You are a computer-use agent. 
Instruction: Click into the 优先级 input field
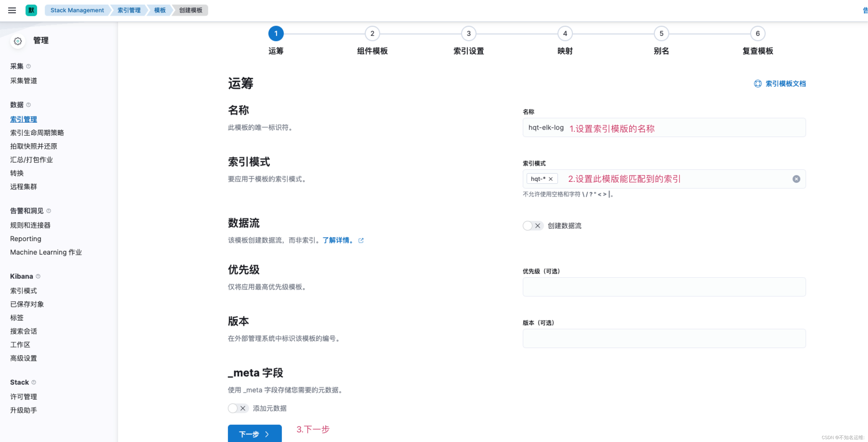pyautogui.click(x=664, y=287)
